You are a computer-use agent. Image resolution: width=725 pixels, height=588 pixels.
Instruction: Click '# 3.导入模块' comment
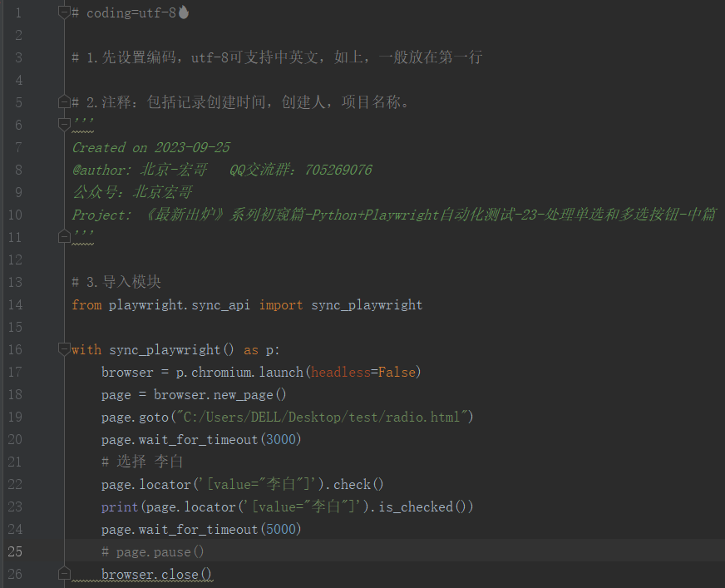(116, 282)
